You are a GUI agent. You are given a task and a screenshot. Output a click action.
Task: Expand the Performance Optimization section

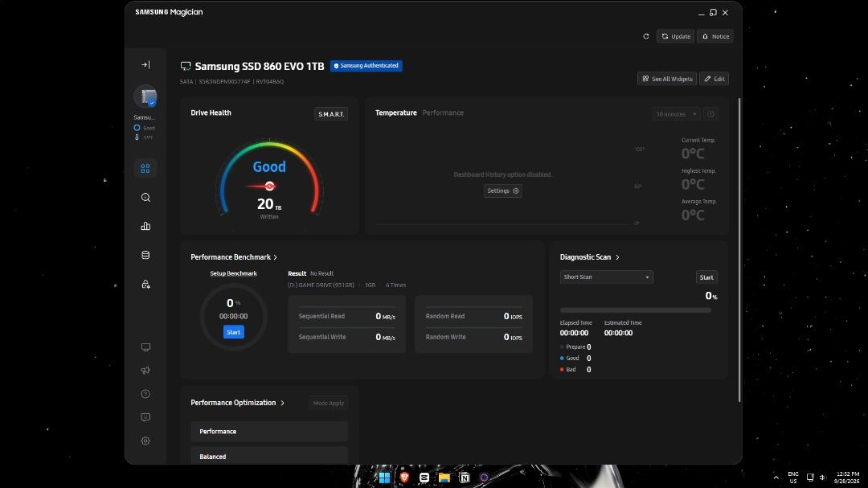pyautogui.click(x=237, y=403)
